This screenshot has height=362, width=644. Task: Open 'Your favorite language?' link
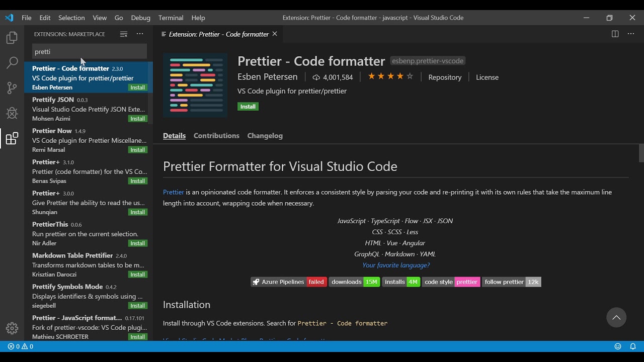coord(396,265)
